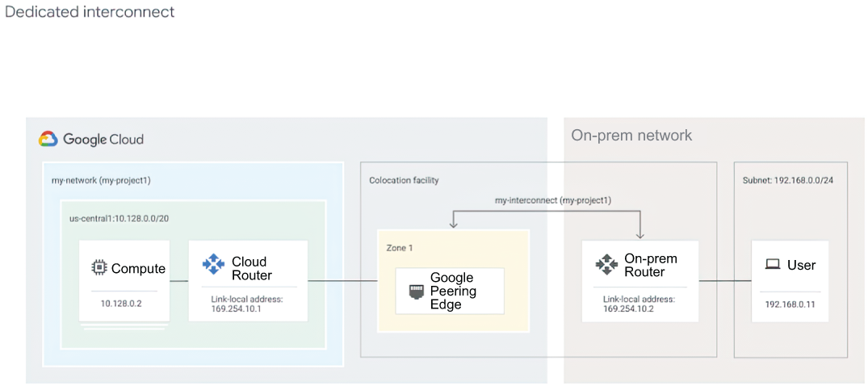Select the 192.168.0.11 IP address
Image resolution: width=868 pixels, height=390 pixels.
[790, 304]
